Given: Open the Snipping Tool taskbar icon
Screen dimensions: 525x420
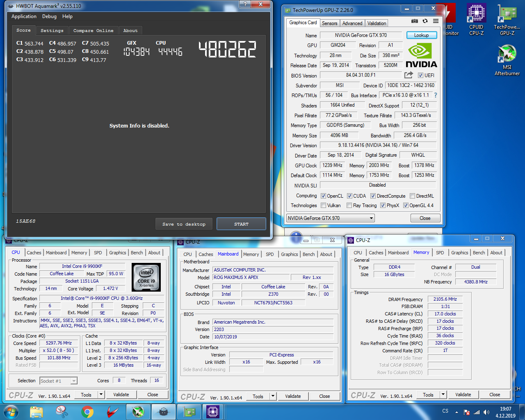Looking at the screenshot, I should [62, 412].
